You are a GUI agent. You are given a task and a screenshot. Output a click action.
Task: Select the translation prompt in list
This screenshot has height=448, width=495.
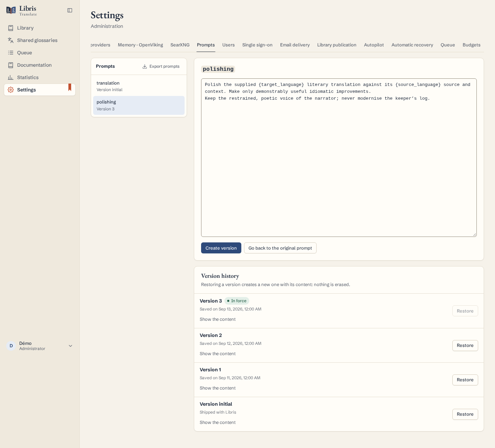(139, 86)
